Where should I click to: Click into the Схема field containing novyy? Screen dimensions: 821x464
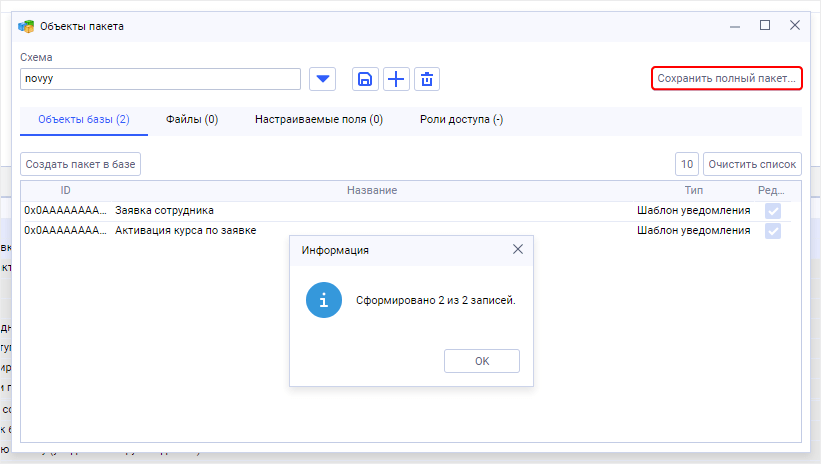tap(160, 79)
